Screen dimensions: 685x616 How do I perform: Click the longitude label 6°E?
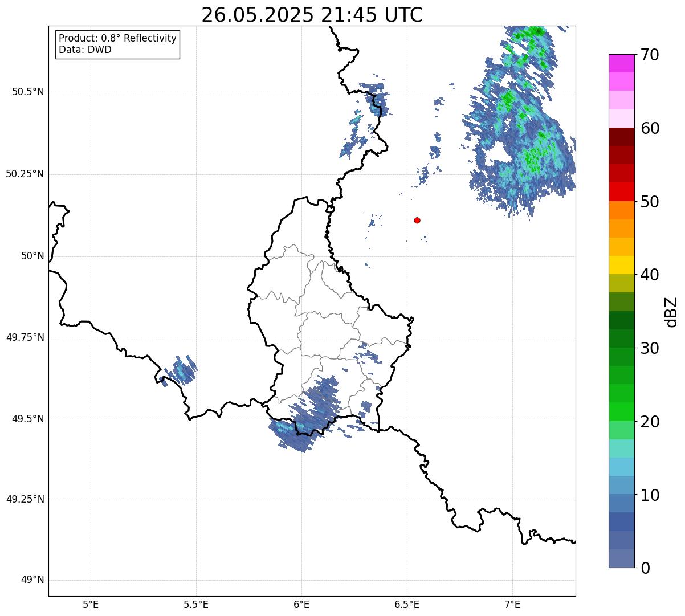301,604
